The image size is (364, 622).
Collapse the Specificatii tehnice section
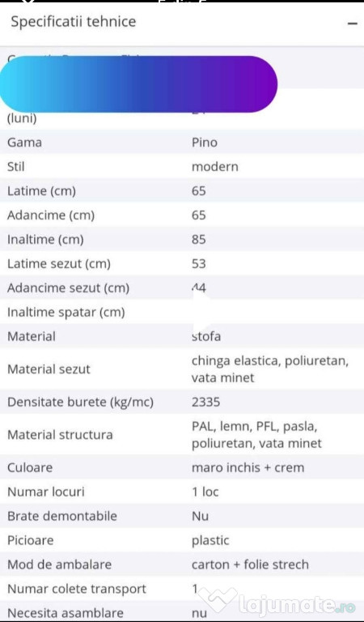[352, 23]
